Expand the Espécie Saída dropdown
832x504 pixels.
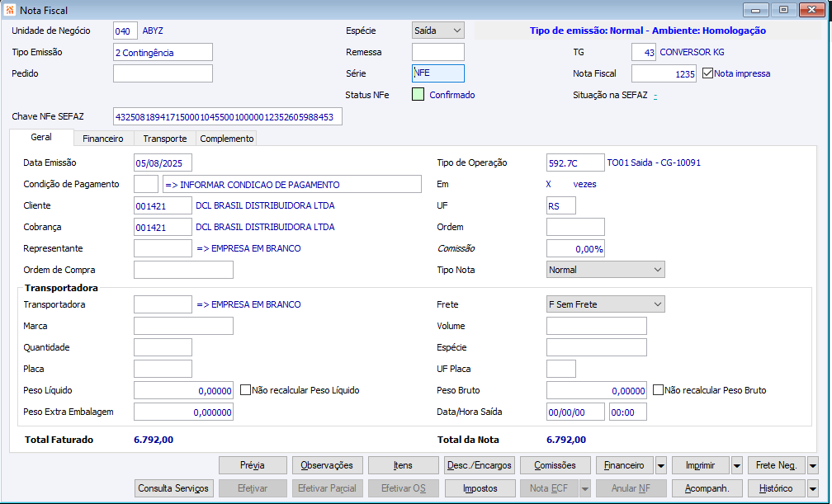point(437,31)
